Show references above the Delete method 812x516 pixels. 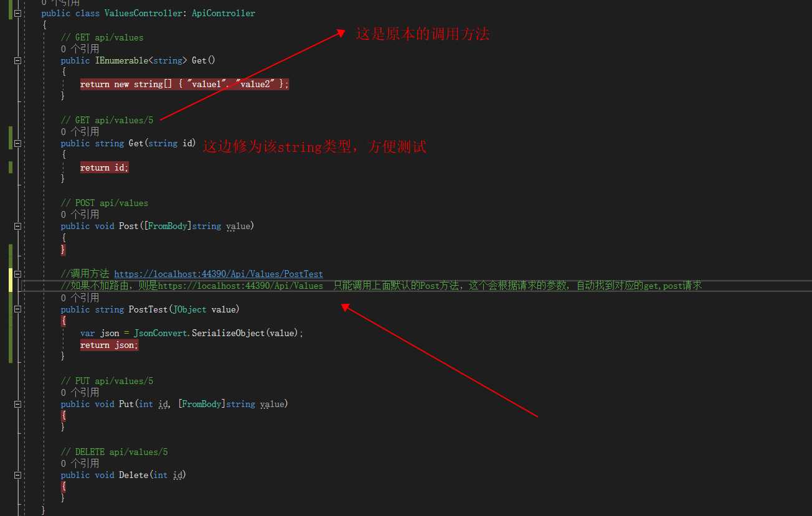pyautogui.click(x=80, y=463)
